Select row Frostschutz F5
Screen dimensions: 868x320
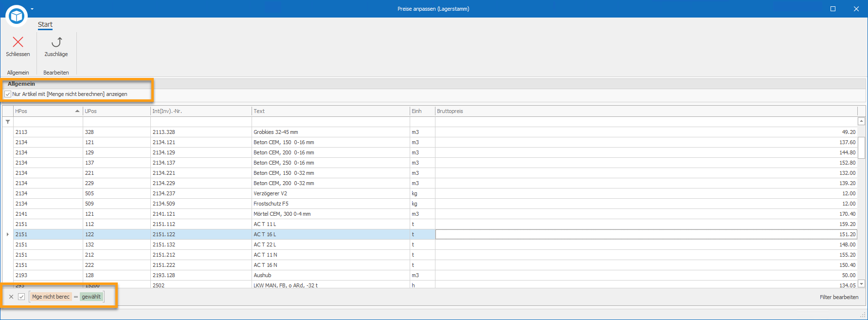click(435, 204)
